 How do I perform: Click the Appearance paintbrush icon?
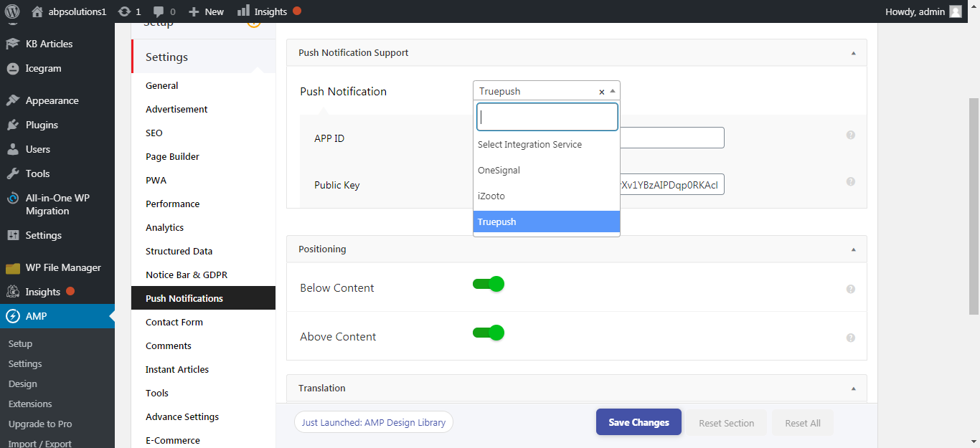pos(12,100)
